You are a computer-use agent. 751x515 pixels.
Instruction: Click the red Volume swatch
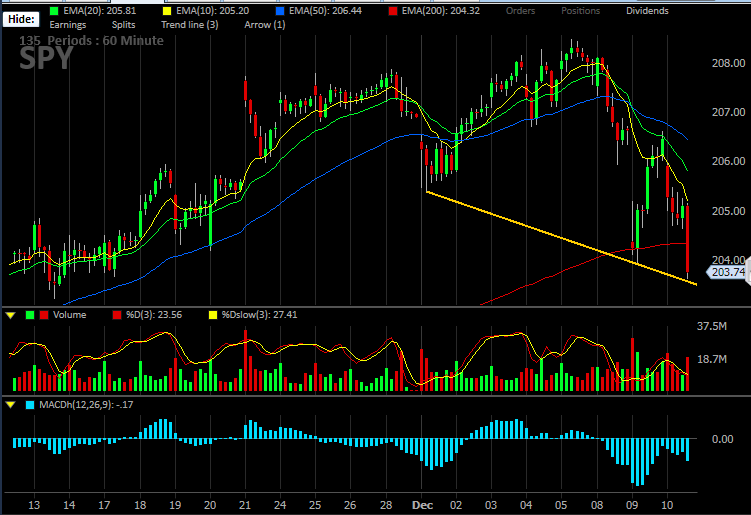click(44, 315)
